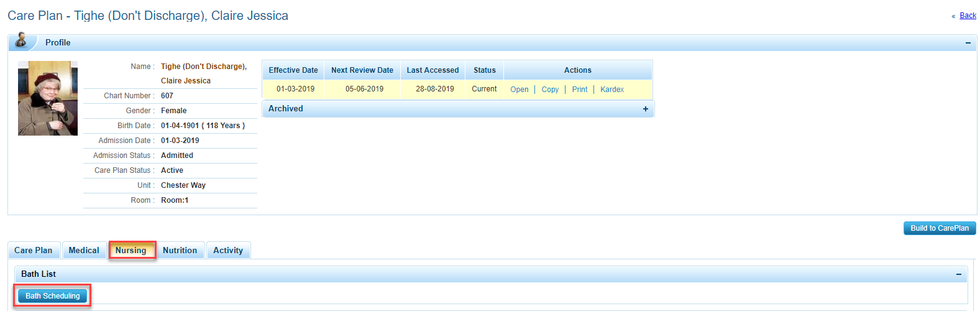Open the current care plan

519,90
